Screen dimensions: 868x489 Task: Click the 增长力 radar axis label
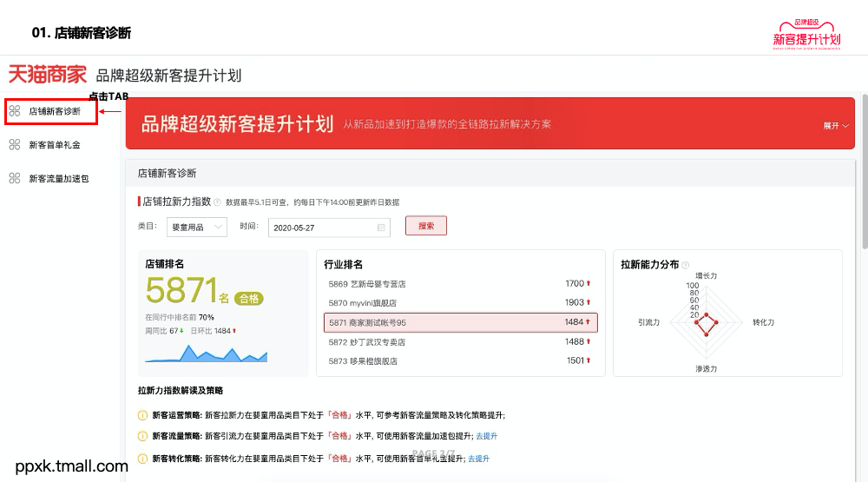pos(707,276)
